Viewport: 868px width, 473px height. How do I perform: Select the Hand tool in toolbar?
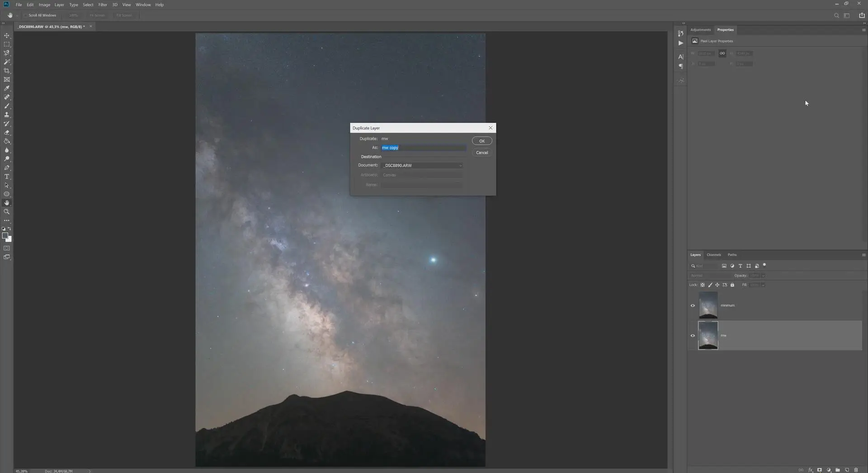coord(7,203)
